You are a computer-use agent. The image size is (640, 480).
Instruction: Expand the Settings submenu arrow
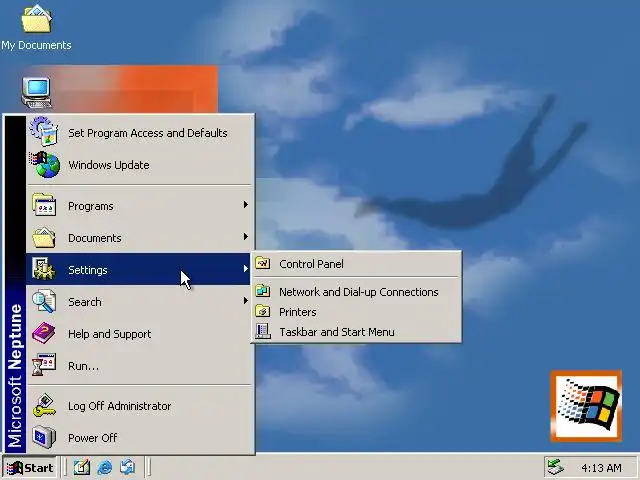pos(246,269)
